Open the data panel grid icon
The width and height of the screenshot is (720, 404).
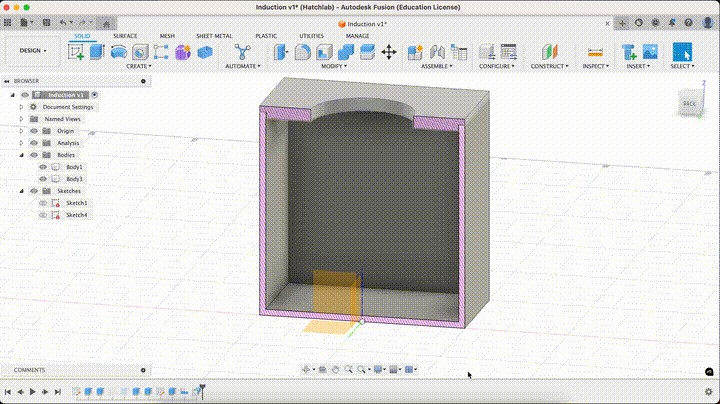pyautogui.click(x=8, y=22)
